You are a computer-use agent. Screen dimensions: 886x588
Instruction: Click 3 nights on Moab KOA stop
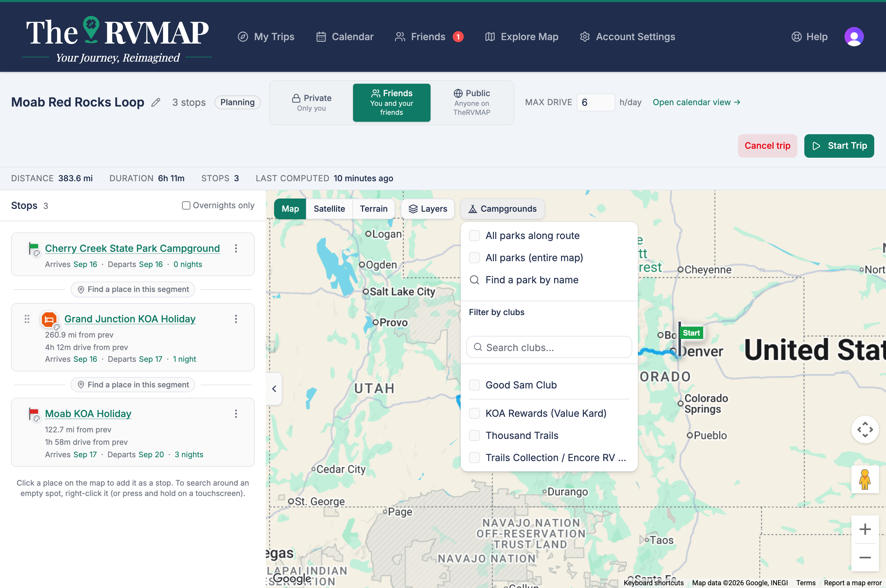pos(189,454)
